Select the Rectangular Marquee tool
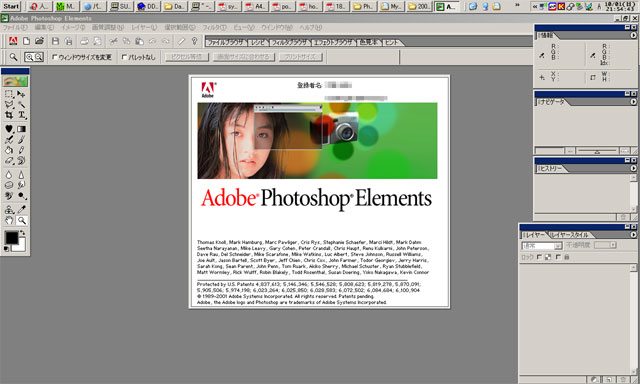640x384 pixels. pos(9,94)
